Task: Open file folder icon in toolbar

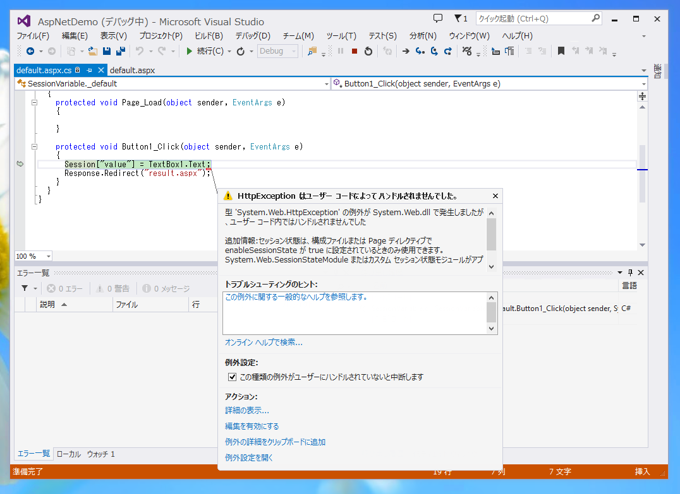Action: point(93,51)
